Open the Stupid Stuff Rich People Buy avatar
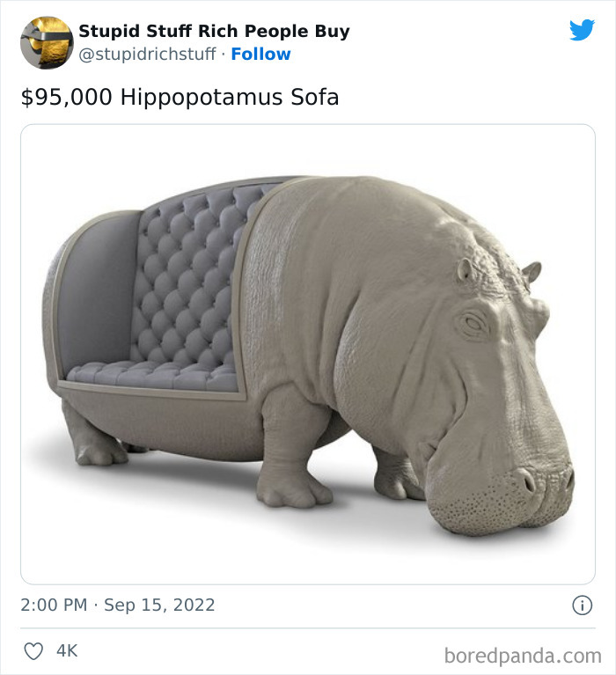 (x=47, y=42)
